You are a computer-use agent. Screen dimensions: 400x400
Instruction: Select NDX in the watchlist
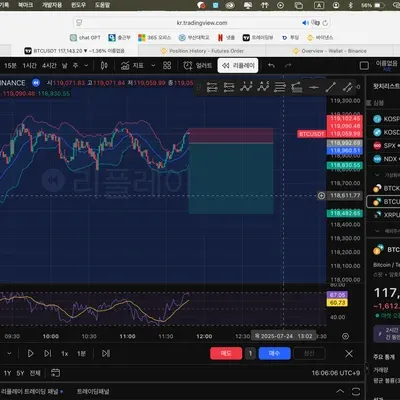pyautogui.click(x=386, y=159)
